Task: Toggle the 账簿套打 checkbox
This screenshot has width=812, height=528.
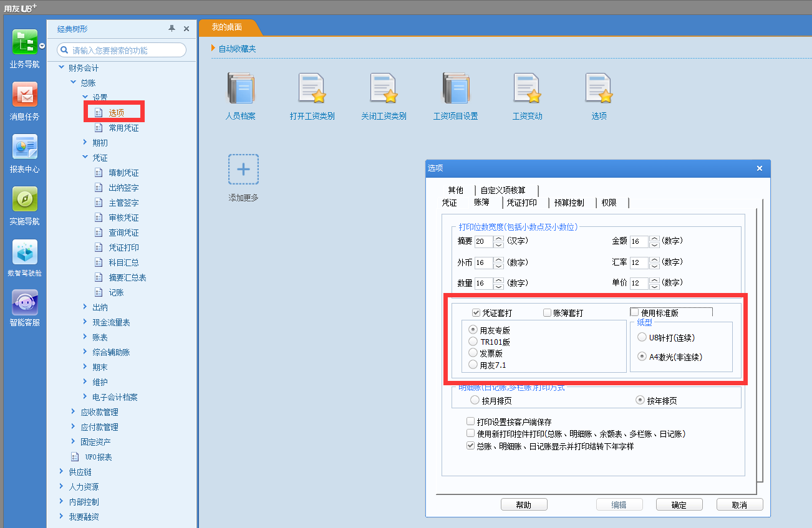Action: (547, 313)
